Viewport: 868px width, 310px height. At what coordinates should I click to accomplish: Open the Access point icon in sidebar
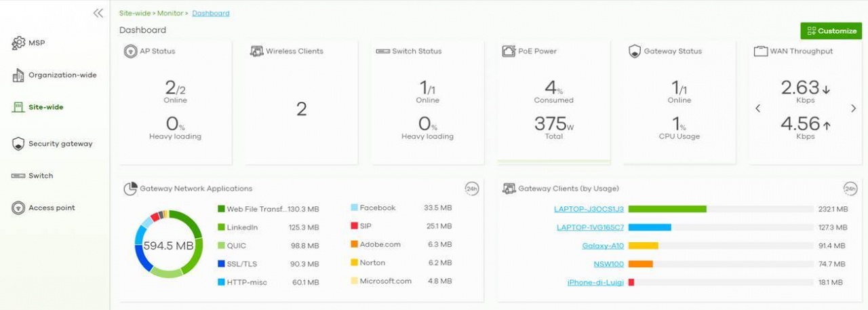tap(18, 208)
